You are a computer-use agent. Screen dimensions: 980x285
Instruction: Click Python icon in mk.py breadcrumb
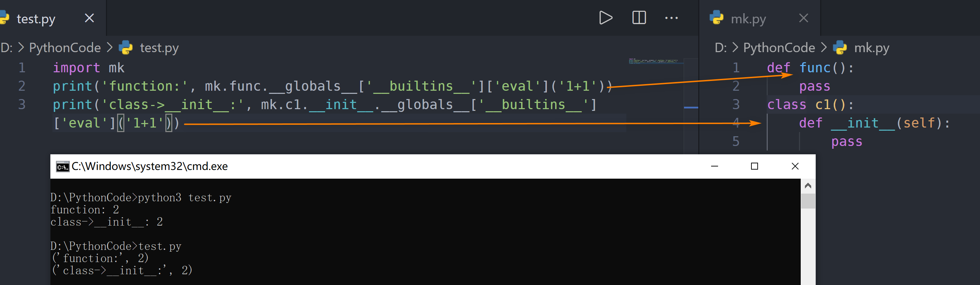coord(840,48)
